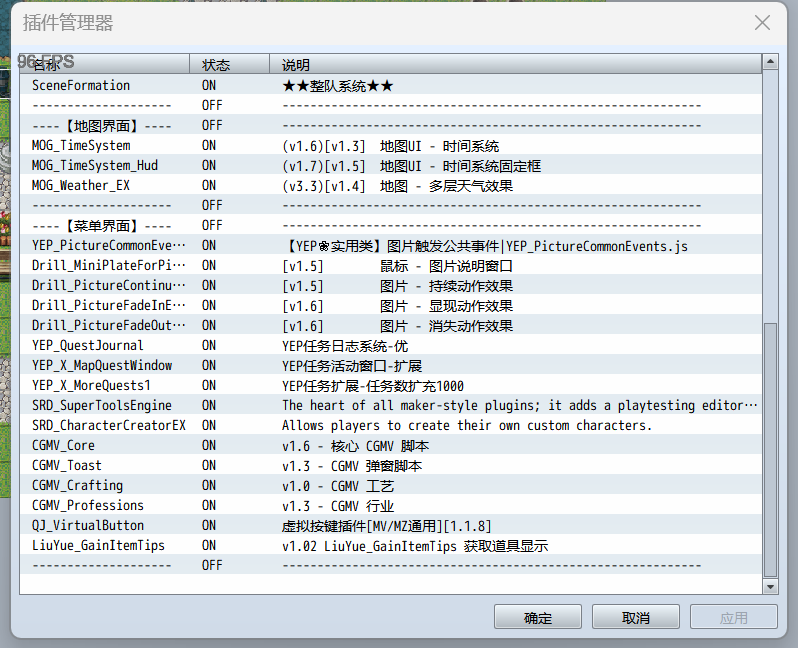
Task: Click description v1.6 - 核心 CGMV 脚本
Action: (x=356, y=446)
